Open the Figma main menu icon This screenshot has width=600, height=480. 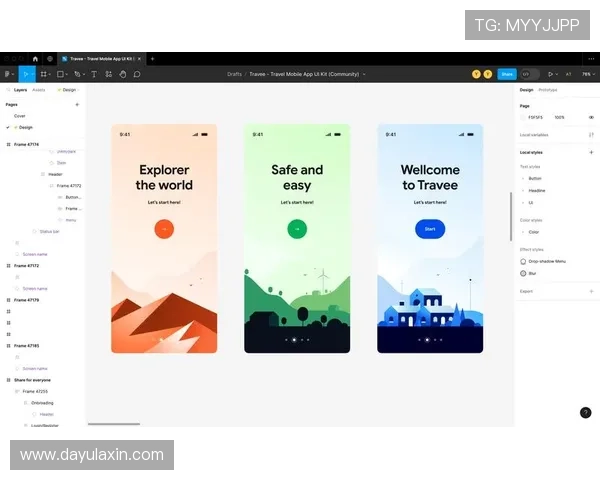(x=8, y=74)
